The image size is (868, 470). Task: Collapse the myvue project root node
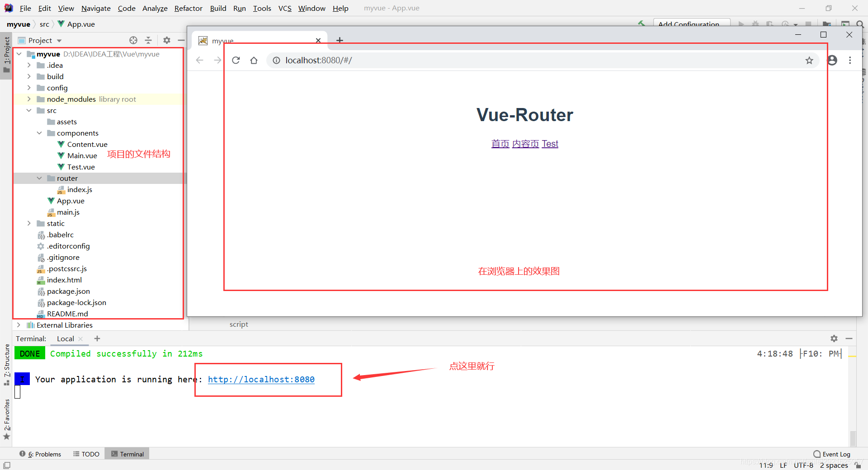pos(19,54)
